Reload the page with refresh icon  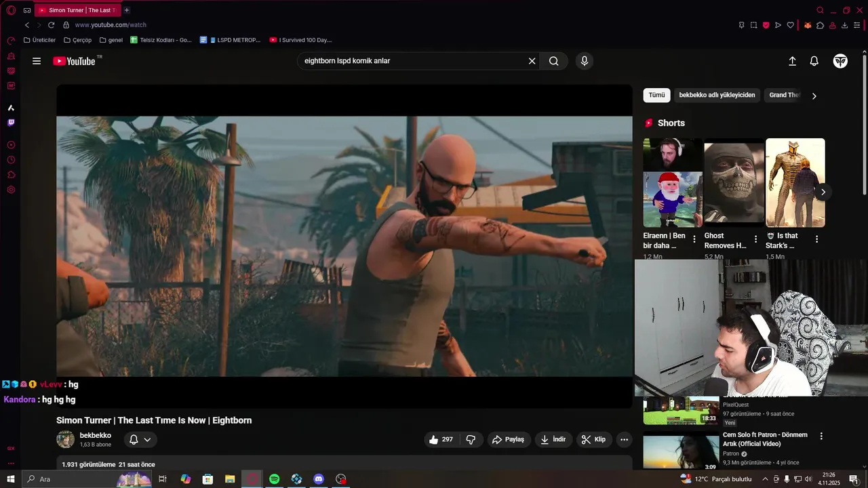[x=51, y=25]
